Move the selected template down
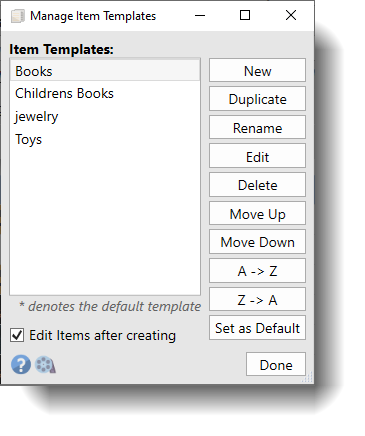This screenshot has height=436, width=365. (257, 242)
